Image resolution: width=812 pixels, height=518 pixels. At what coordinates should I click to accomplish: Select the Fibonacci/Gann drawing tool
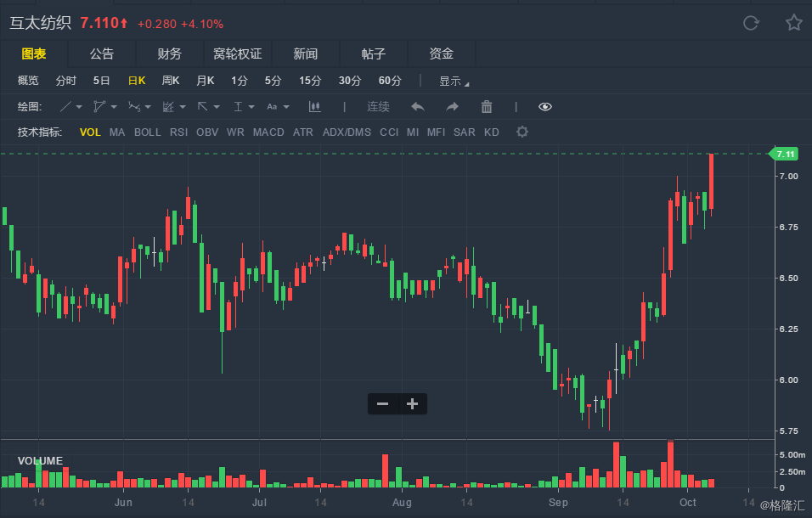point(168,107)
